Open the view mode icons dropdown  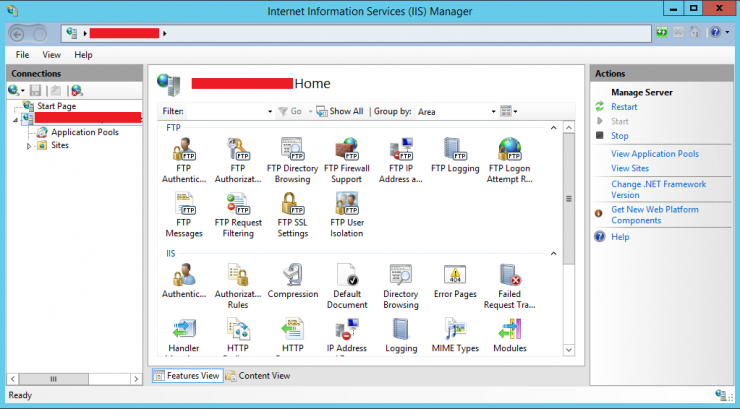(509, 111)
